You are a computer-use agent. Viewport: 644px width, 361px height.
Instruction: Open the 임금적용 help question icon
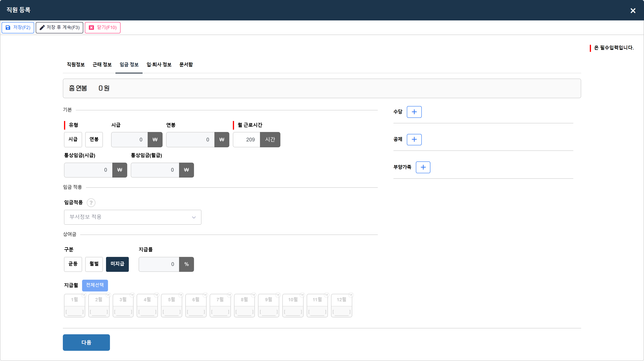(x=91, y=203)
